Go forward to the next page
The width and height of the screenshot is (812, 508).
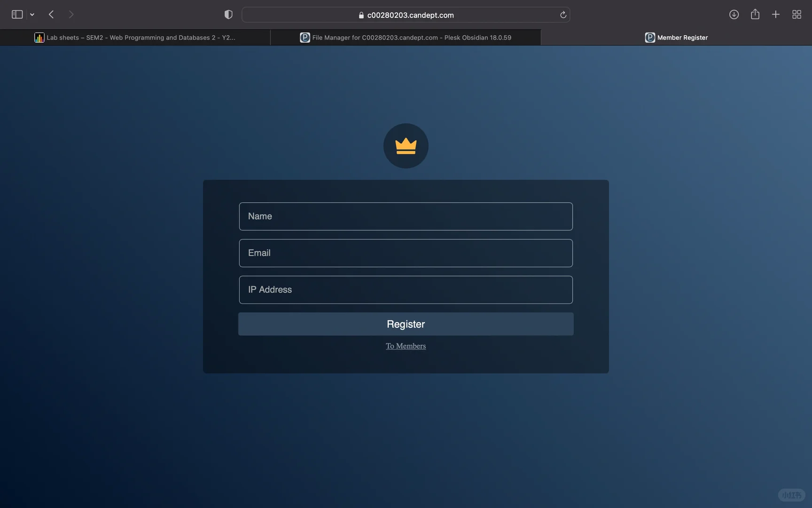point(71,15)
